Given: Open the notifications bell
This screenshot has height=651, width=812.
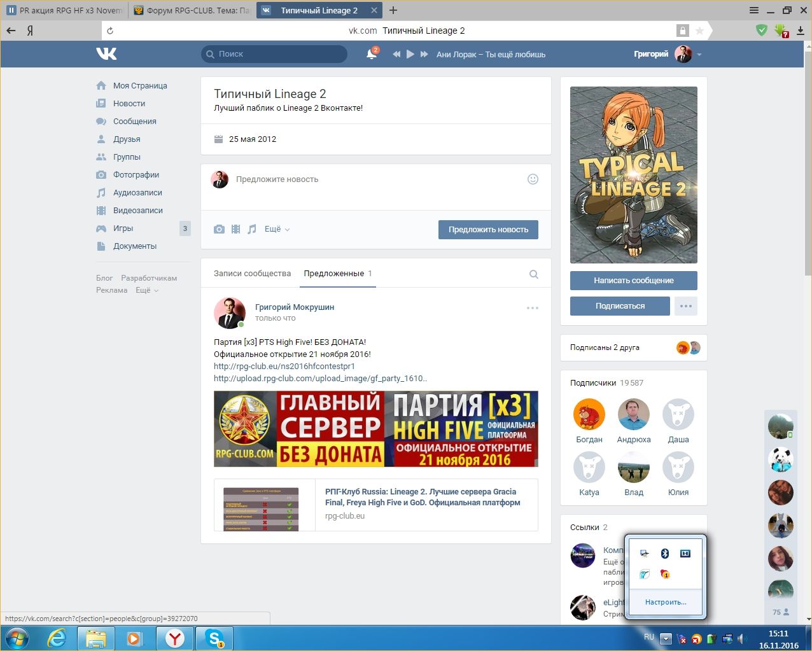Looking at the screenshot, I should tap(372, 55).
